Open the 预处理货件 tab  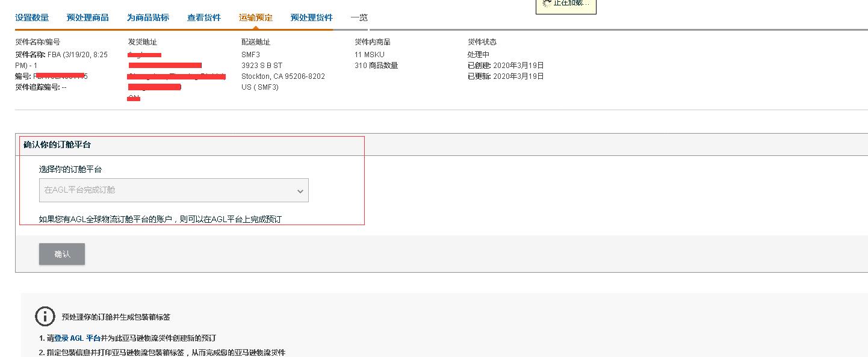tap(311, 17)
